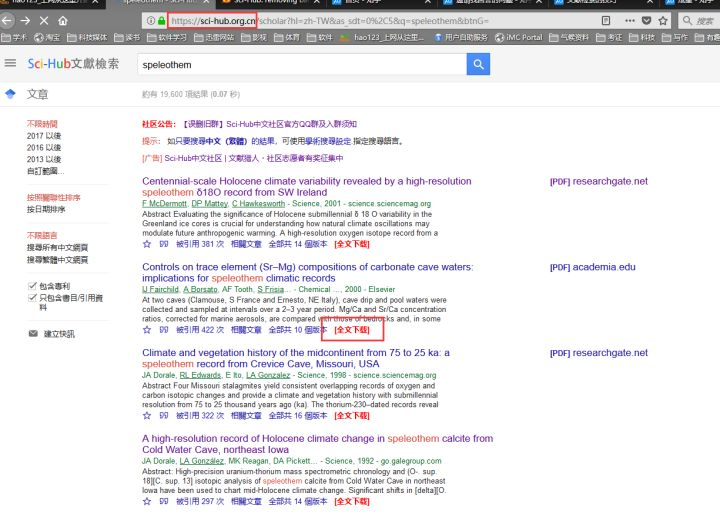Screen dimensions: 720x520
Task: Toggle reader view icon in address bar
Action: pyautogui.click(x=606, y=21)
